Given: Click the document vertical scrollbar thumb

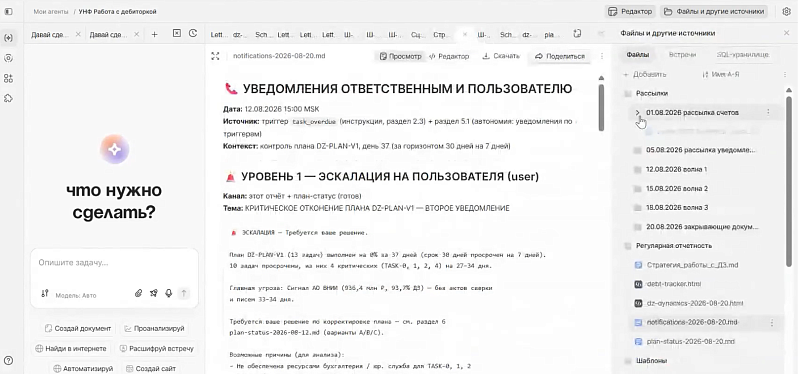Looking at the screenshot, I should [x=601, y=108].
